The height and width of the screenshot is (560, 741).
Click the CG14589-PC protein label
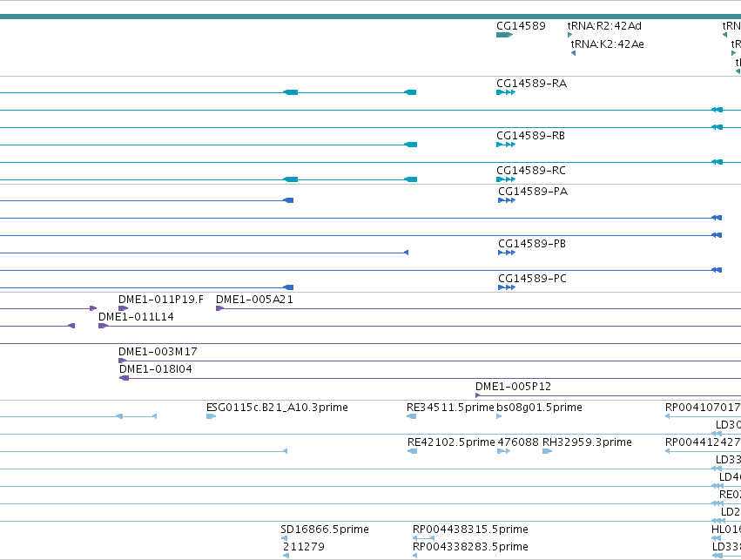tap(532, 279)
